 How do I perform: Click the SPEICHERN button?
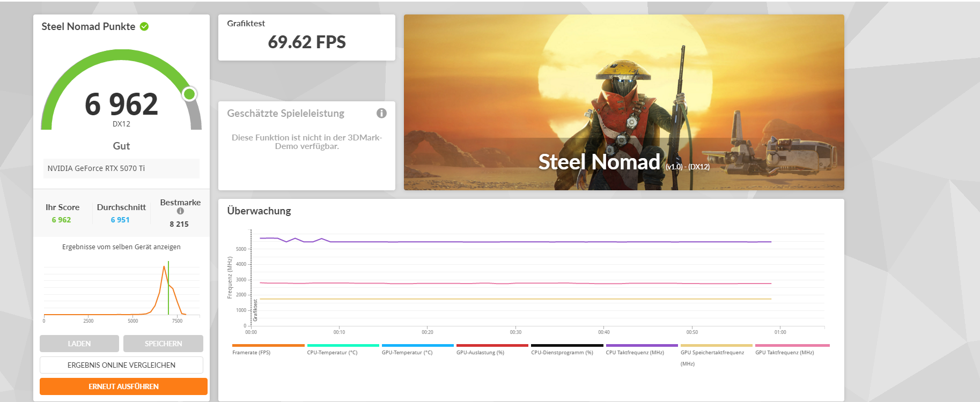pos(163,344)
